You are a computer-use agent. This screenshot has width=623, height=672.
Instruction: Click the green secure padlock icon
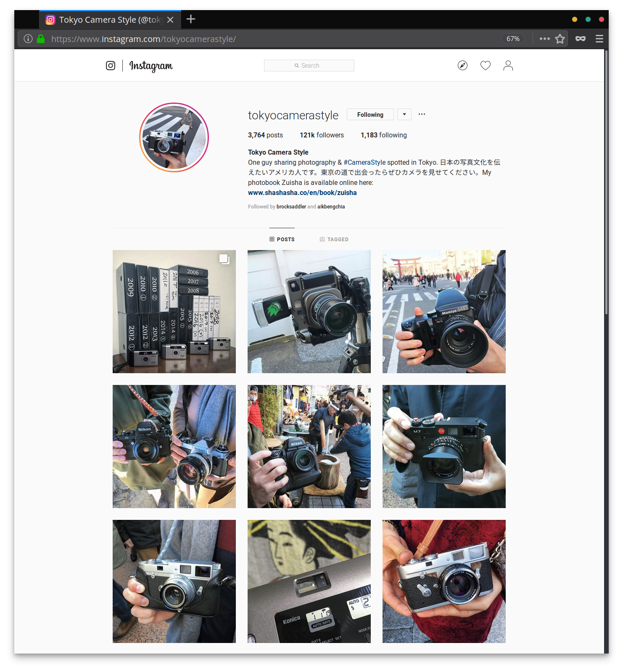(x=41, y=39)
